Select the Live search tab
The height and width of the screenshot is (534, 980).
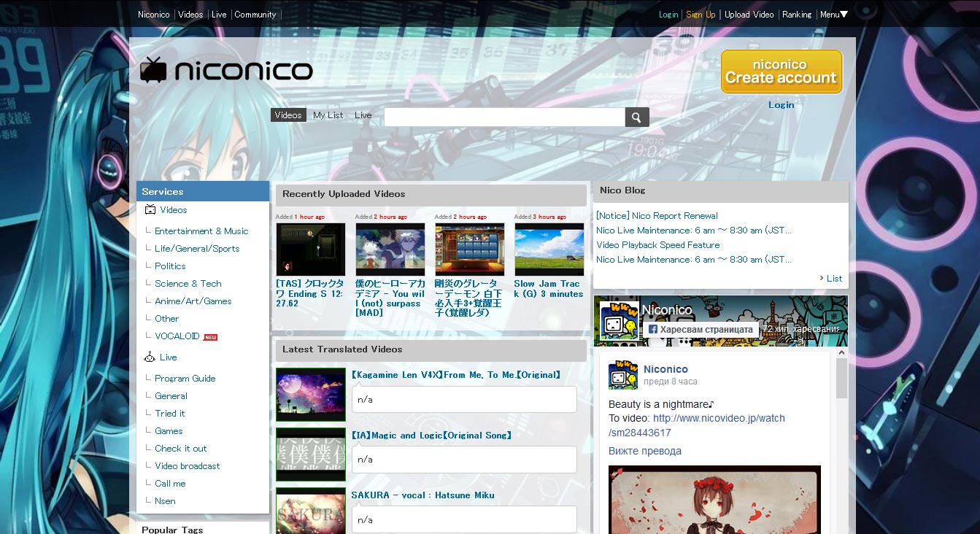click(x=363, y=115)
